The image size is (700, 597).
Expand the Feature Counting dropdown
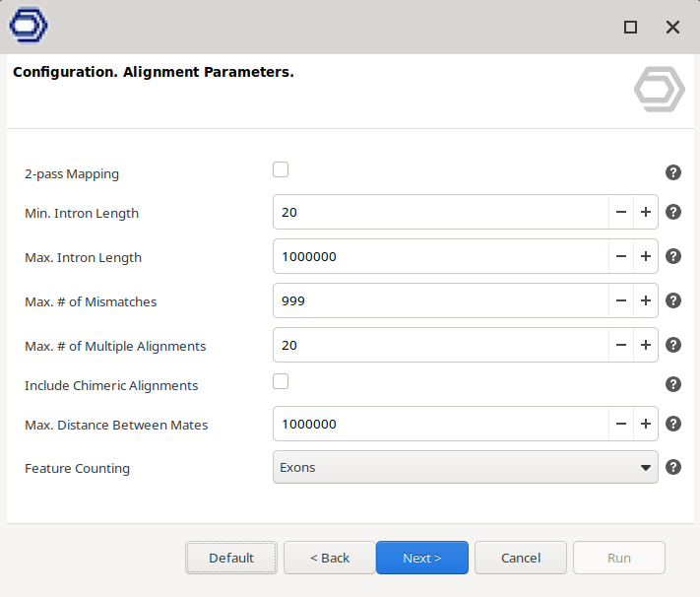tap(465, 467)
